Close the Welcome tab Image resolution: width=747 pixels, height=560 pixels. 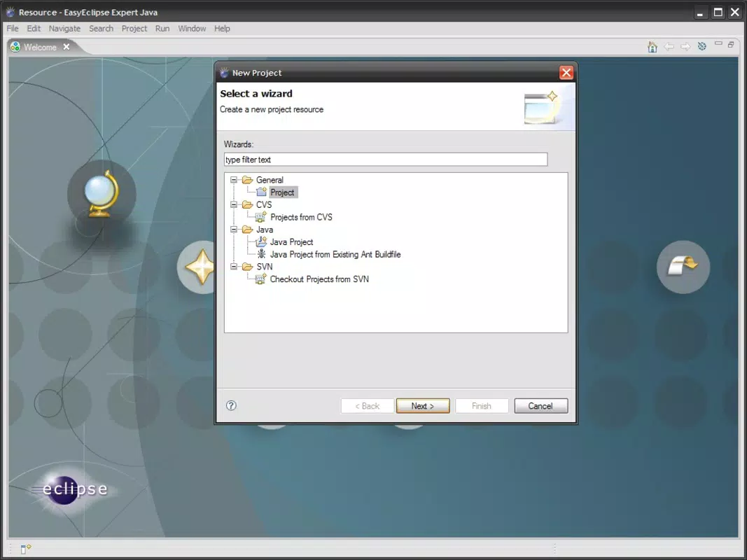pos(67,47)
